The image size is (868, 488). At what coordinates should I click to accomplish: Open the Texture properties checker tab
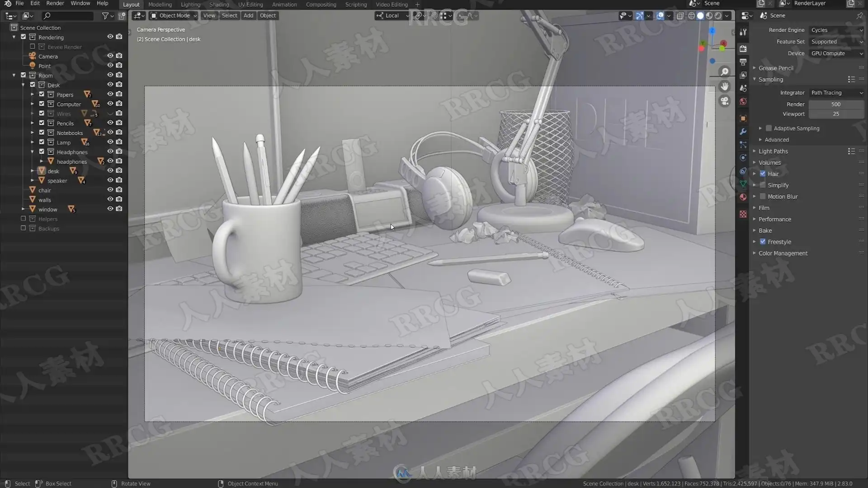pyautogui.click(x=743, y=214)
